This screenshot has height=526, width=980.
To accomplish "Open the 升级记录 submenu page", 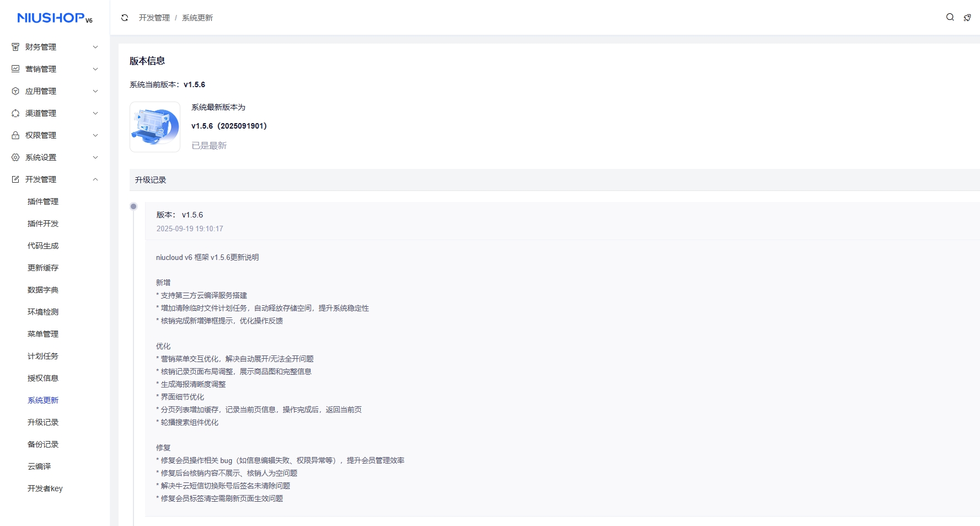I will [43, 422].
